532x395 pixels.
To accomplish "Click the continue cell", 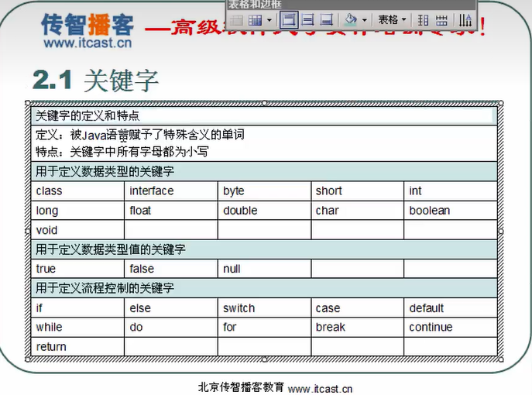I will coord(451,327).
